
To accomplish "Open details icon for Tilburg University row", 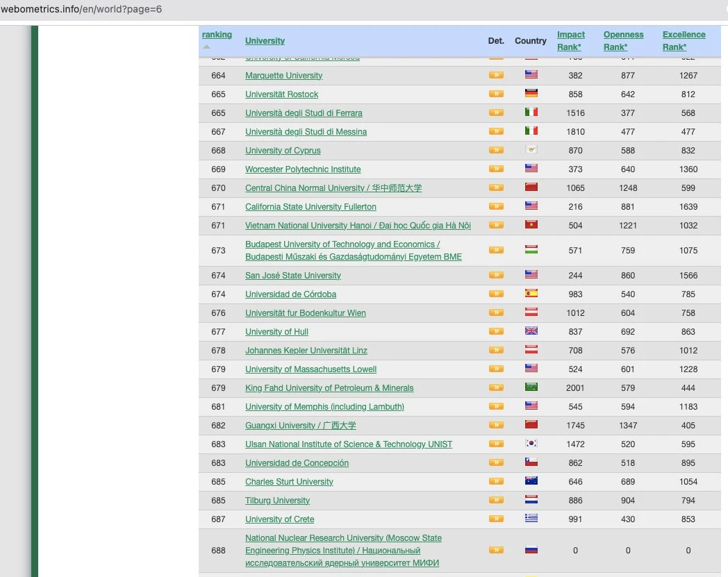I will (x=496, y=500).
